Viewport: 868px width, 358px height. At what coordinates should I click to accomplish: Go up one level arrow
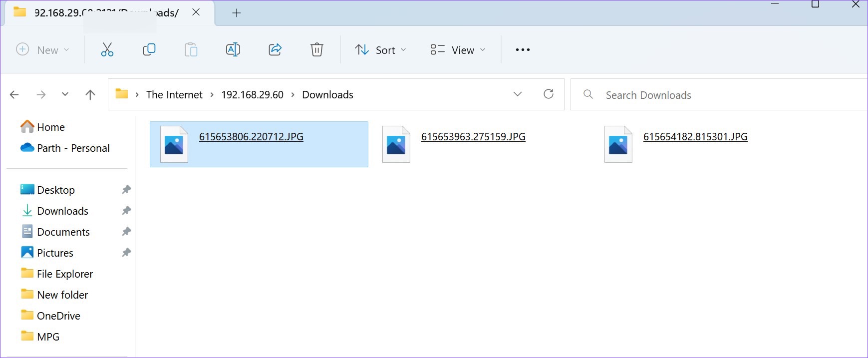tap(90, 94)
